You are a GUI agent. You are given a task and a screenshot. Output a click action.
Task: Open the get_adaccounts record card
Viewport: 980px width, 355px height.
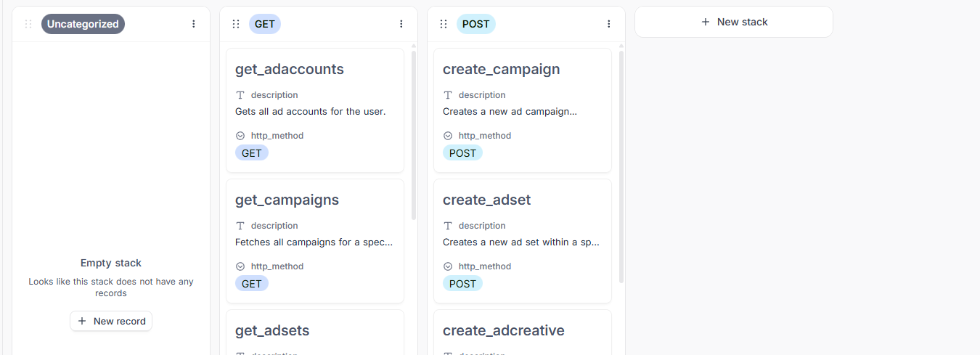(x=314, y=110)
